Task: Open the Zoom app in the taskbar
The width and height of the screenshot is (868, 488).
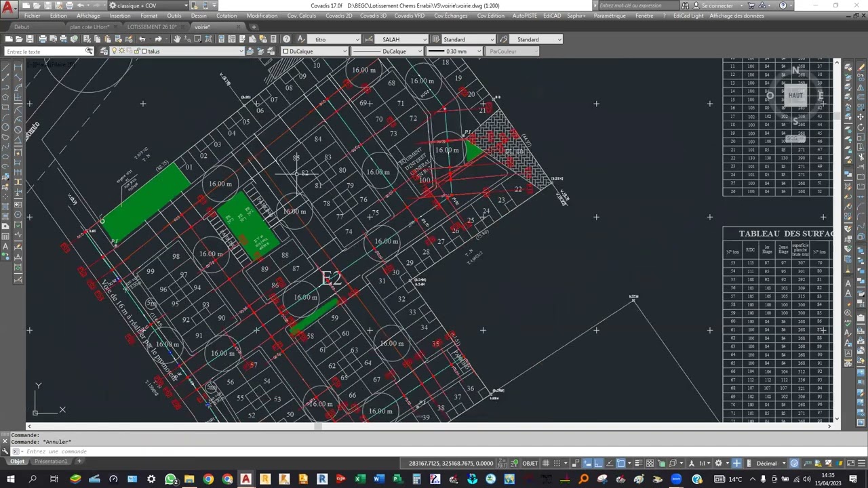Action: 676,479
